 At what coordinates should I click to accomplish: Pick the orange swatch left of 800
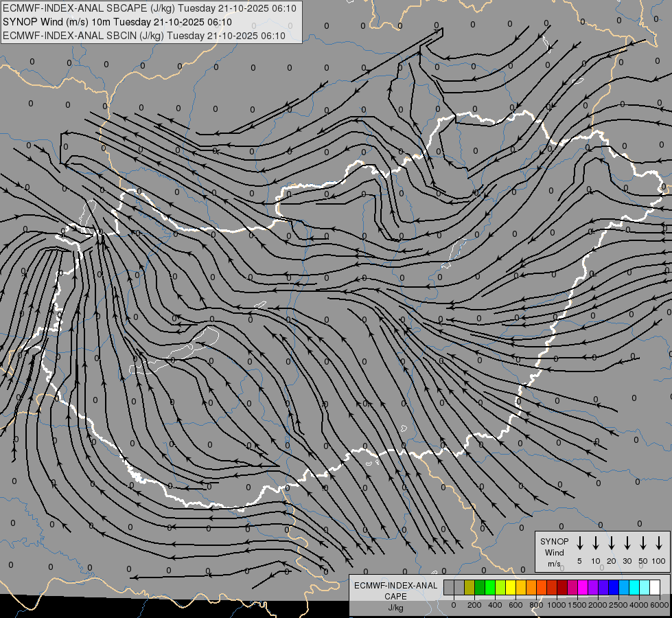pos(531,587)
